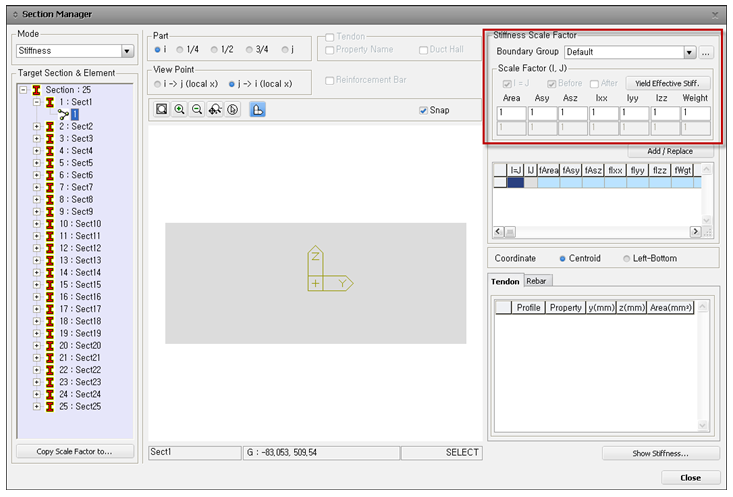Expand the 18 : Sect18 tree node
Image resolution: width=733 pixels, height=497 pixels.
click(36, 321)
